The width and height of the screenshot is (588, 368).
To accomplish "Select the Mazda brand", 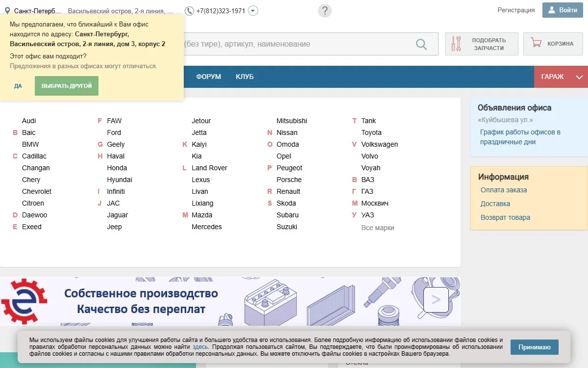I will click(x=202, y=215).
